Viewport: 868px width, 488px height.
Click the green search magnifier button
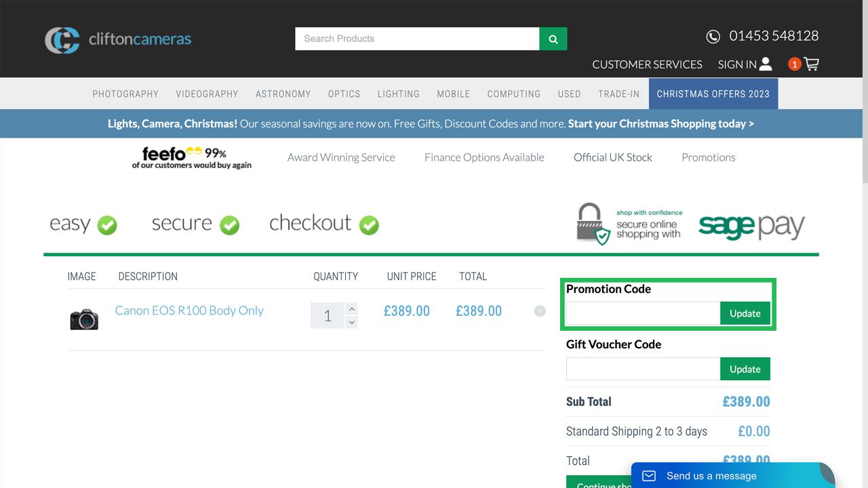[553, 39]
